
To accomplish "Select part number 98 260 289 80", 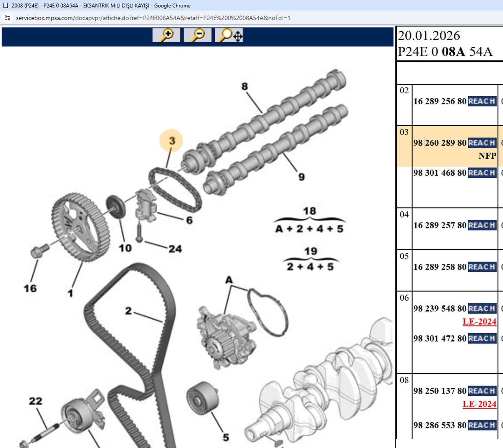I will (440, 143).
